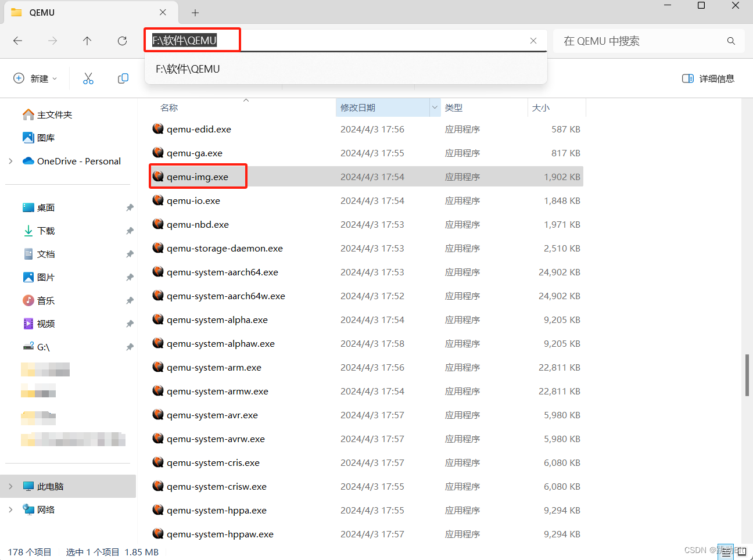Close the QEMU tab
Viewport: 753px width, 560px height.
tap(163, 12)
